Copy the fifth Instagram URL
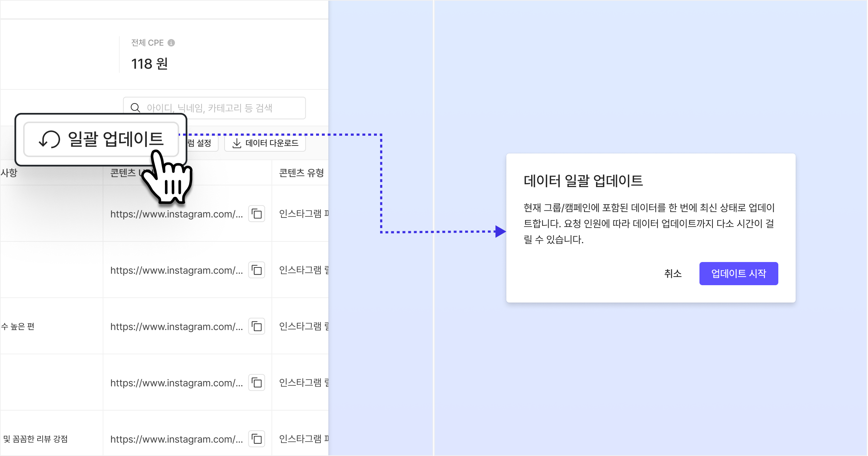The width and height of the screenshot is (868, 456). point(257,439)
